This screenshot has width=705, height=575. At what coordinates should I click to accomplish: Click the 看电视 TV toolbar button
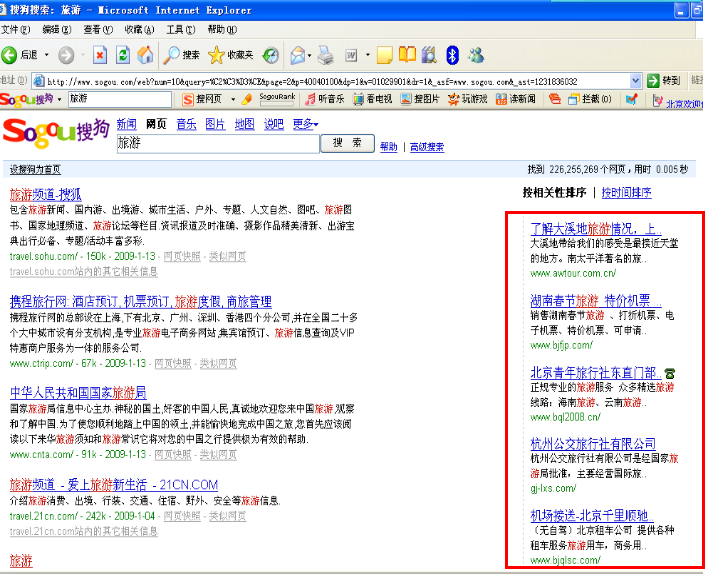tap(372, 99)
